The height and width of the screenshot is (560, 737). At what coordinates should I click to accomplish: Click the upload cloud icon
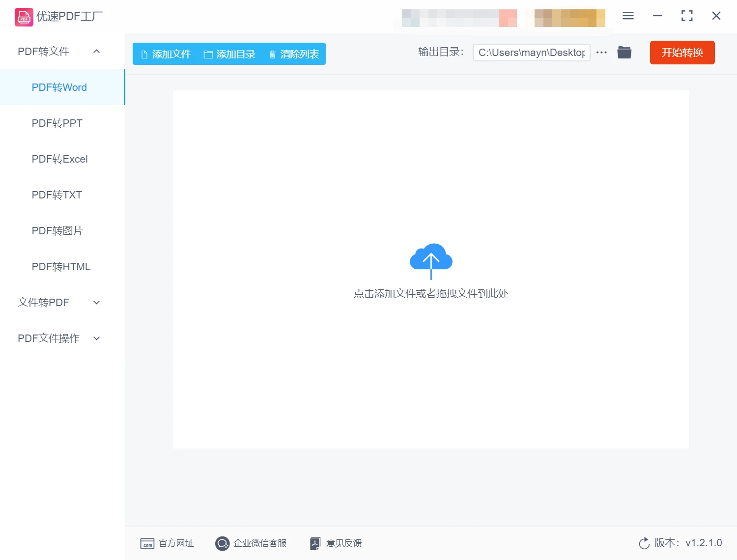pyautogui.click(x=431, y=261)
